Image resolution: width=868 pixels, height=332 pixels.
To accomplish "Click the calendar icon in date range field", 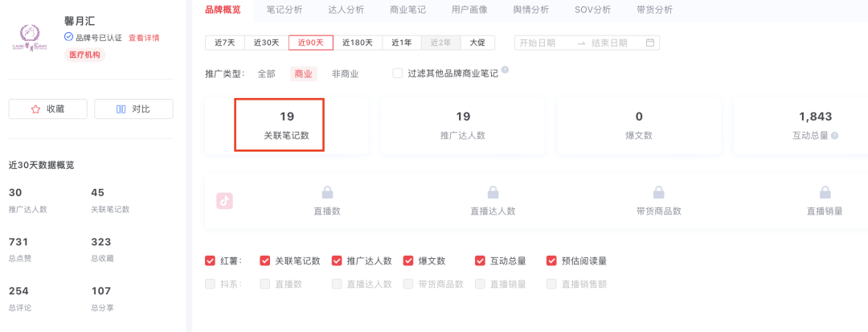I will 650,43.
